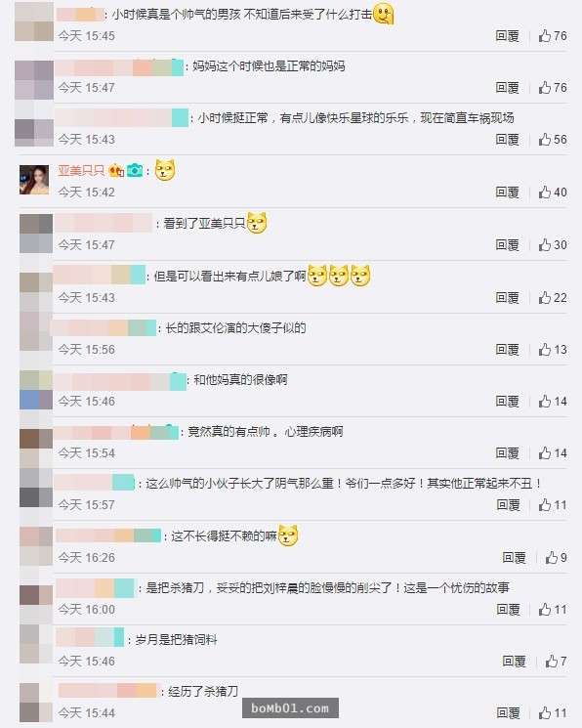Open the 亚美只只 user profile name

click(81, 170)
